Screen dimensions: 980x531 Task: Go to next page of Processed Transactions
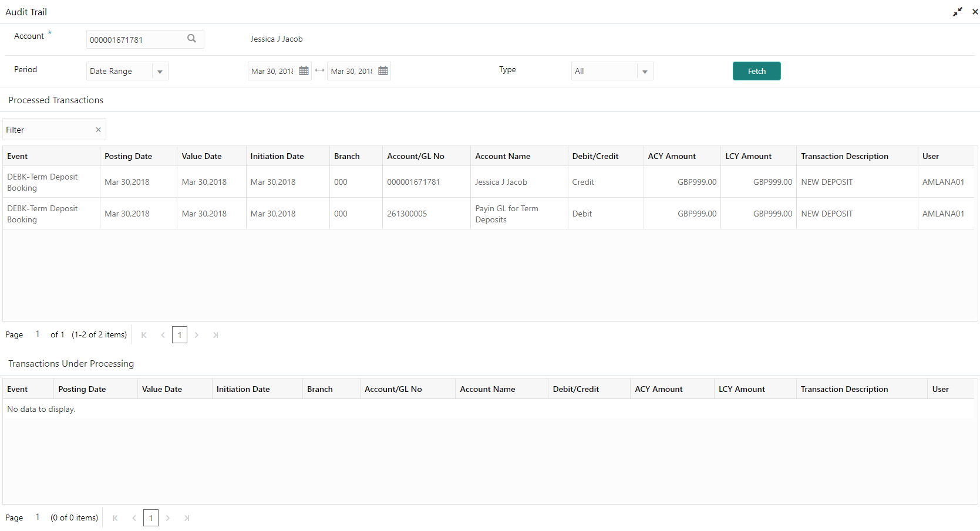click(x=197, y=335)
